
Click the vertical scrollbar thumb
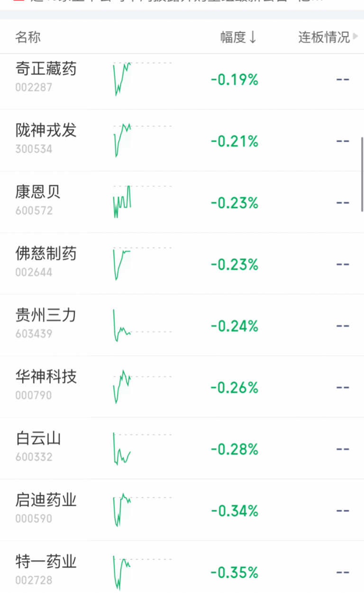362,174
